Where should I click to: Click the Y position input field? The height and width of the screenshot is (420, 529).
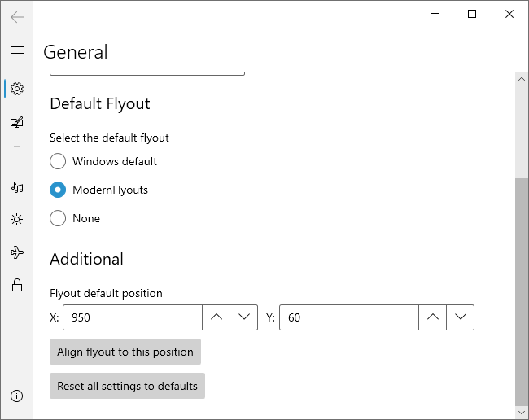click(349, 317)
